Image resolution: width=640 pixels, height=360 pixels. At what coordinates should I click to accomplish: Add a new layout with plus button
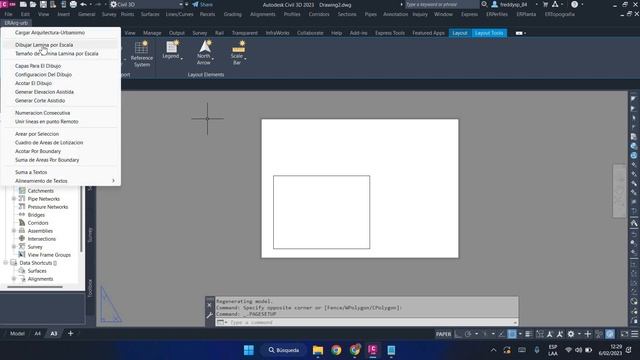[70, 333]
